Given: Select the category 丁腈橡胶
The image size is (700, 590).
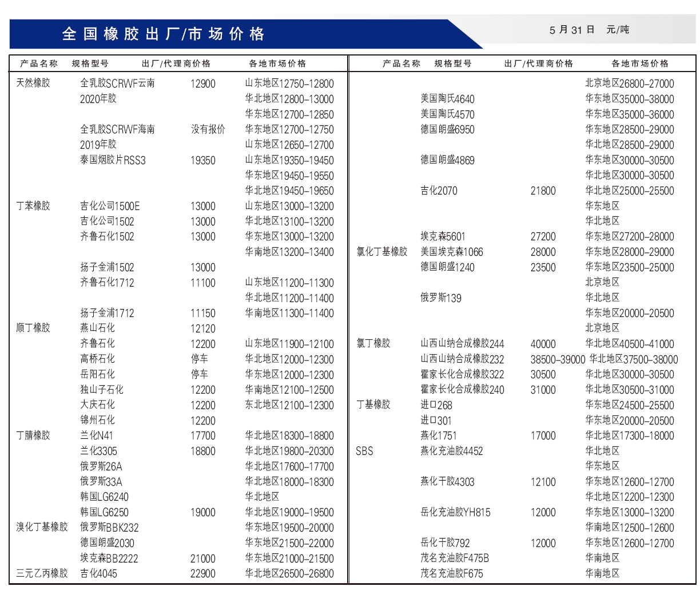Looking at the screenshot, I should 33,435.
